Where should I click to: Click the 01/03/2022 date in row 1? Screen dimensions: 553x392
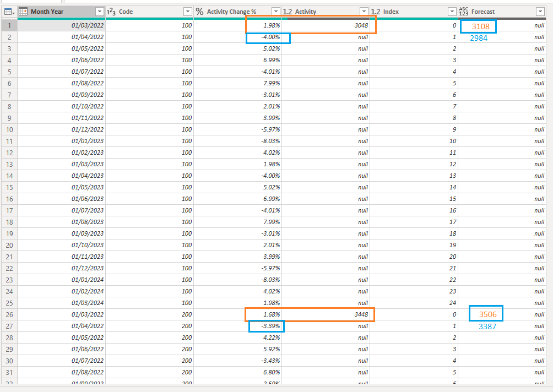(x=61, y=25)
